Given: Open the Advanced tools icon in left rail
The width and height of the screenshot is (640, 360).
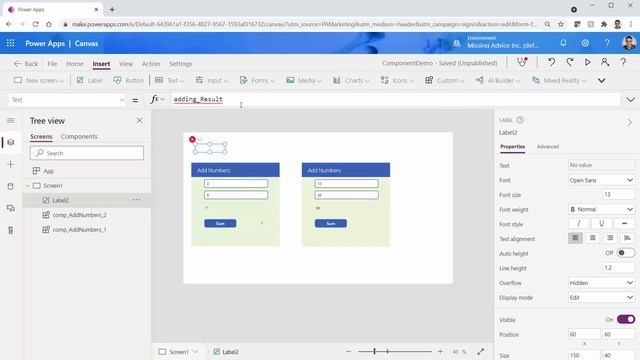Looking at the screenshot, I should (11, 230).
